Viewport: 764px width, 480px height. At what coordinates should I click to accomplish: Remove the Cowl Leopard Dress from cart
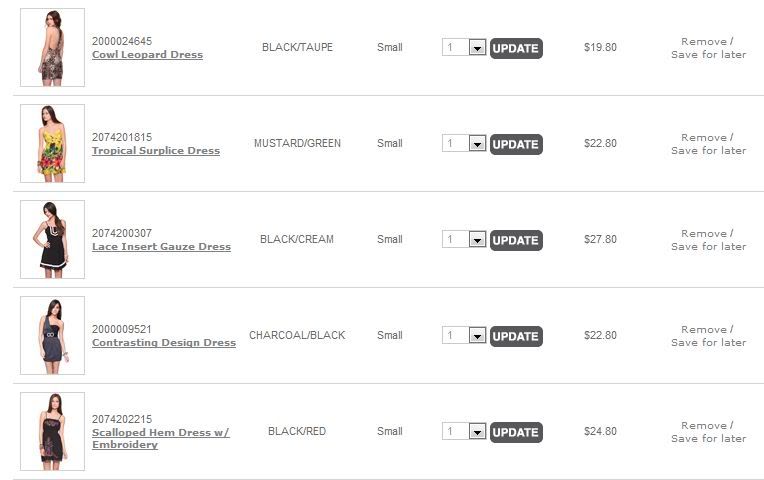(704, 42)
